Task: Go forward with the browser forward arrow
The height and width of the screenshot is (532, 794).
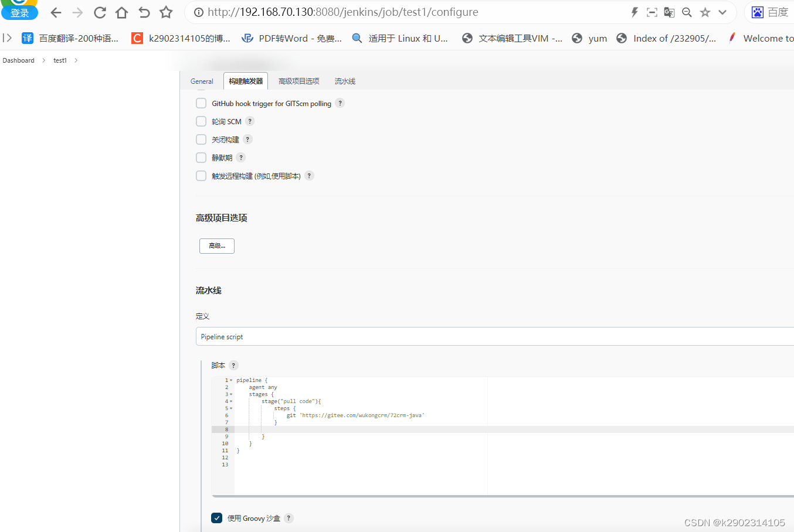Action: tap(77, 12)
